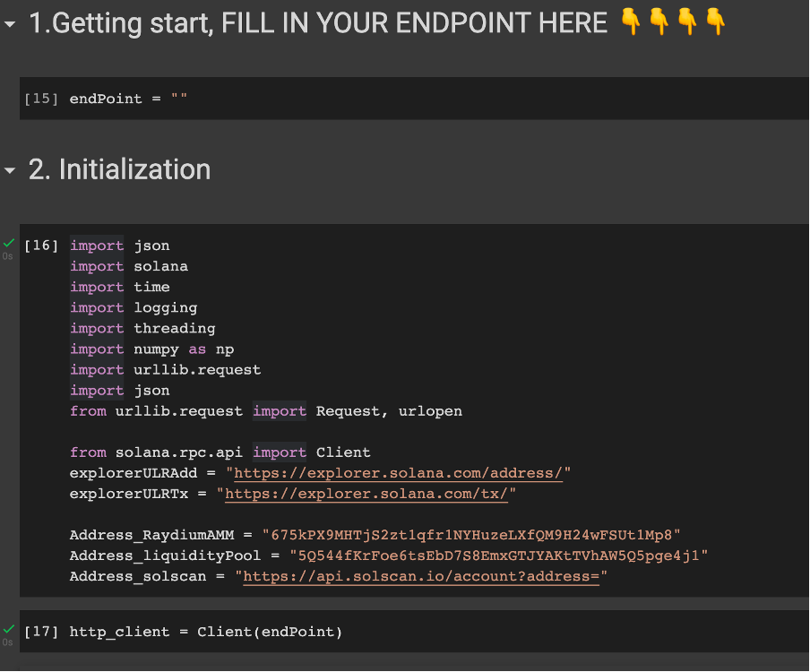Click green checkmark beside cell 17
810x672 pixels.
[x=9, y=629]
